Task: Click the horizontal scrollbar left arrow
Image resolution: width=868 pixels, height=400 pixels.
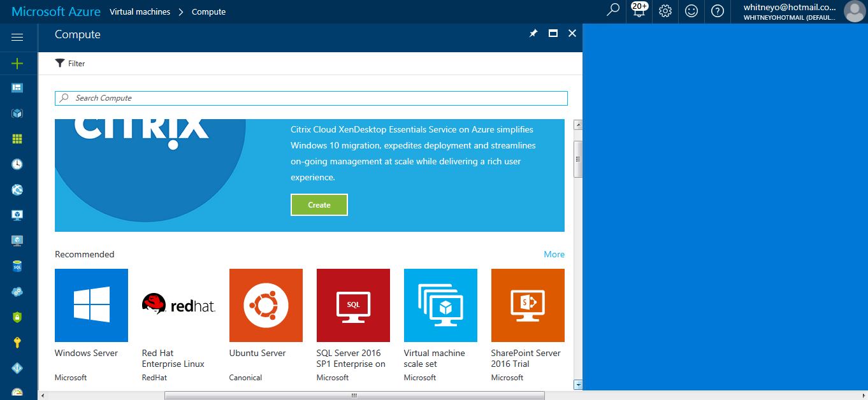Action: point(43,396)
